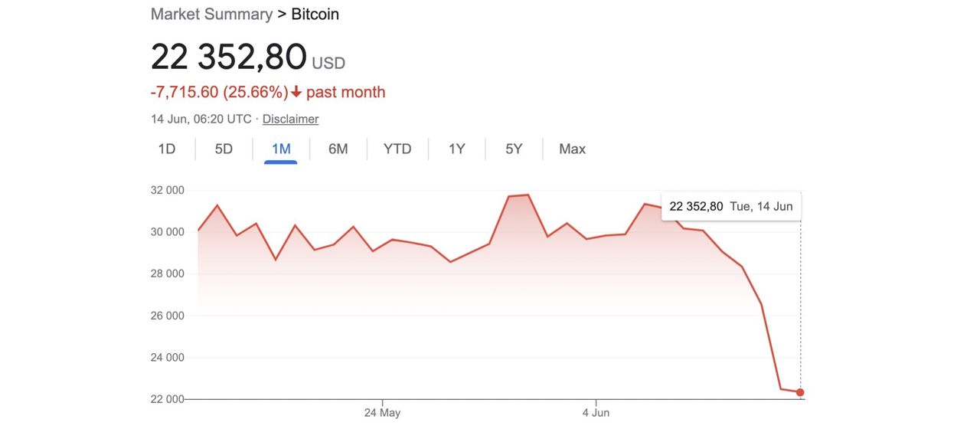The width and height of the screenshot is (980, 429).
Task: Open the Disclaimer link
Action: 290,119
